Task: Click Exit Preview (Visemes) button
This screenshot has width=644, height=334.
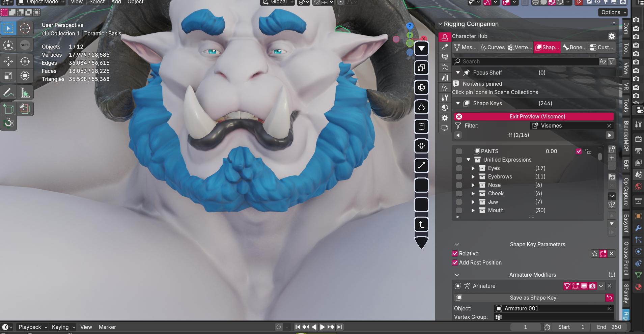Action: point(537,116)
